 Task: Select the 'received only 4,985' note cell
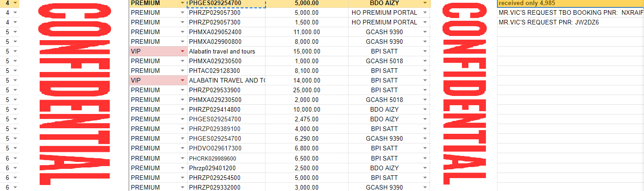[x=570, y=3]
